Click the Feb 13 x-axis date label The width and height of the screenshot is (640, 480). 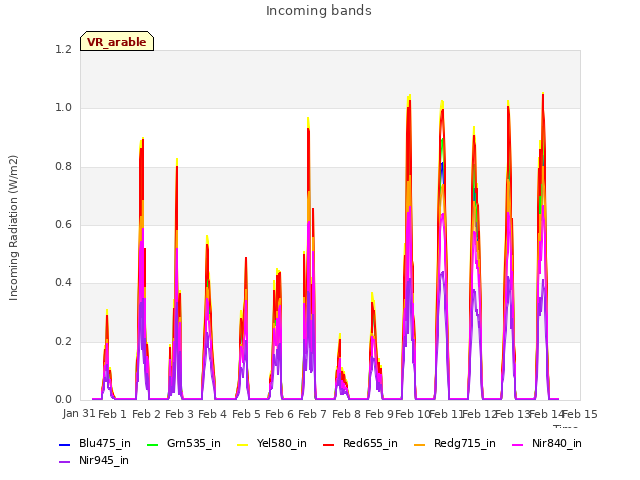tap(512, 414)
